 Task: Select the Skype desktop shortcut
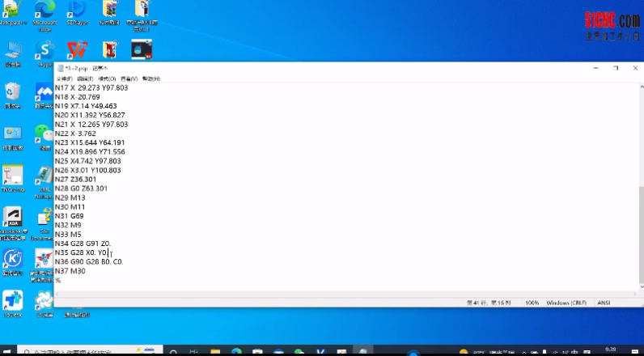pos(44,52)
